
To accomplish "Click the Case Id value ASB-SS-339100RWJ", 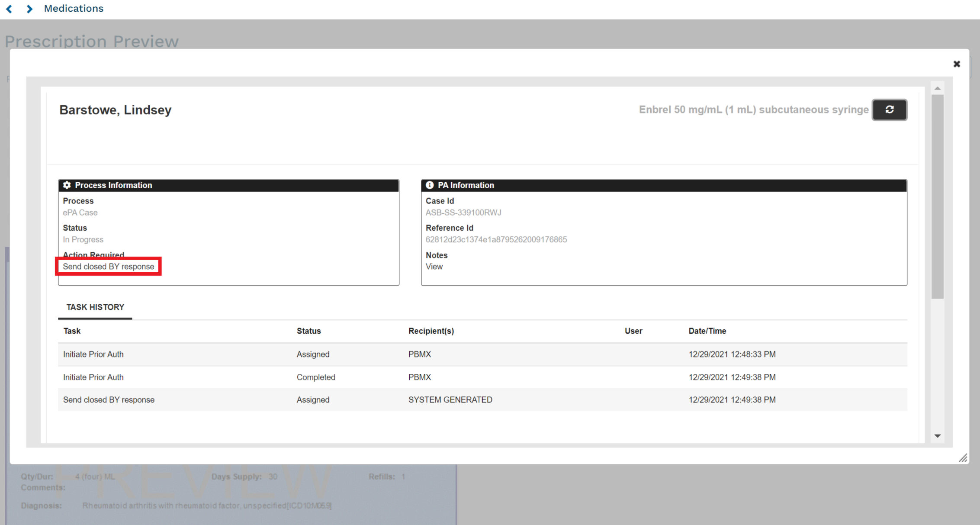I will (463, 213).
